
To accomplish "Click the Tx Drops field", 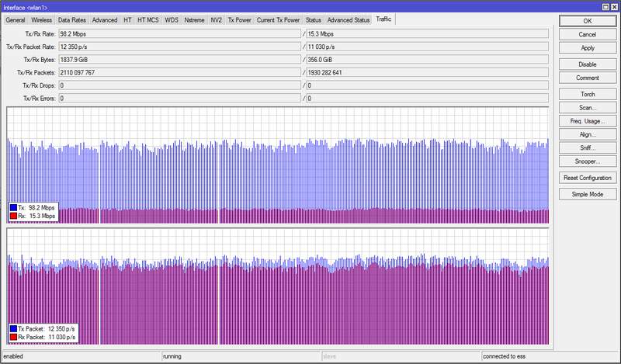I will point(179,85).
